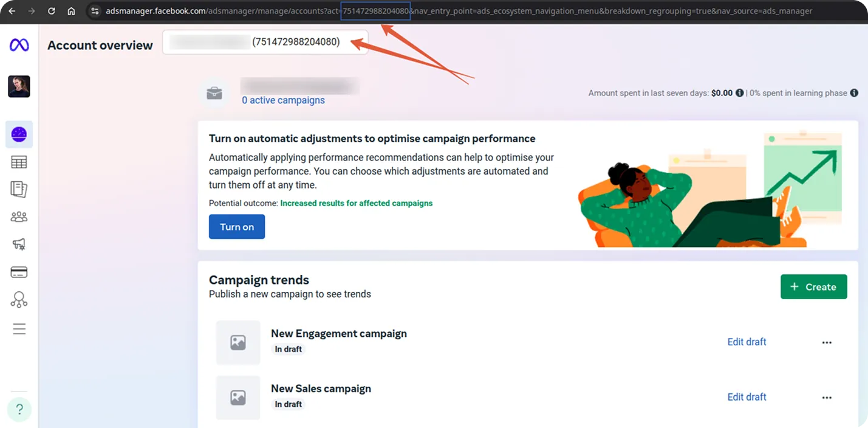Open the connected nodes sidebar icon
868x428 pixels.
point(19,300)
